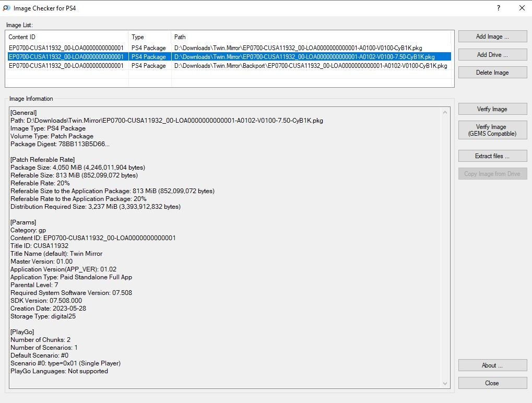The image size is (532, 403).
Task: Click the Verify Image button
Action: pos(492,109)
